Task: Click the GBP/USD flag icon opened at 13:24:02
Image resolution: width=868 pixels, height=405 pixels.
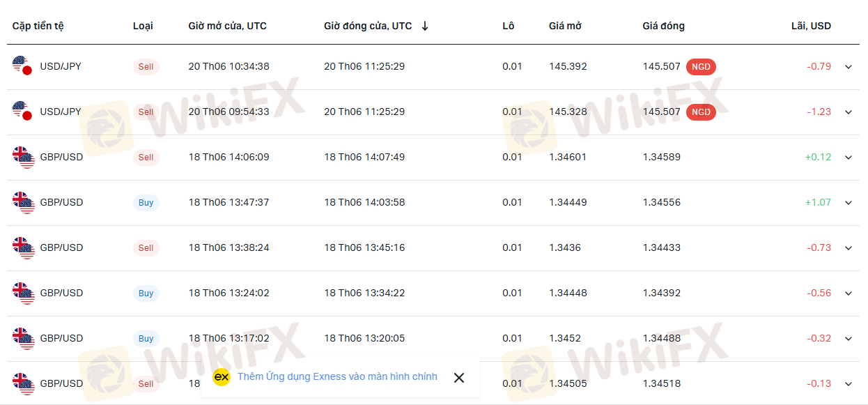Action: coord(23,293)
